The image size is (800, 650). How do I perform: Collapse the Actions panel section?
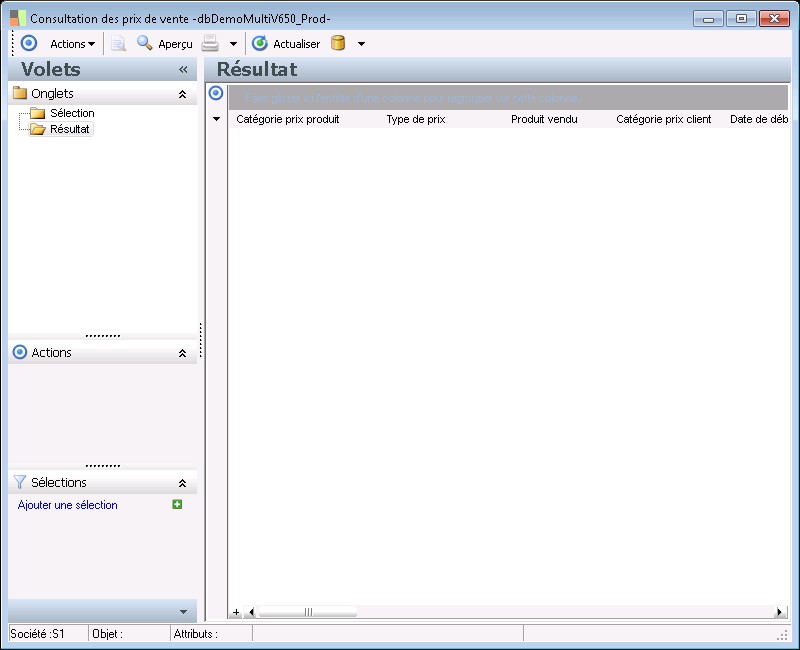click(x=182, y=353)
